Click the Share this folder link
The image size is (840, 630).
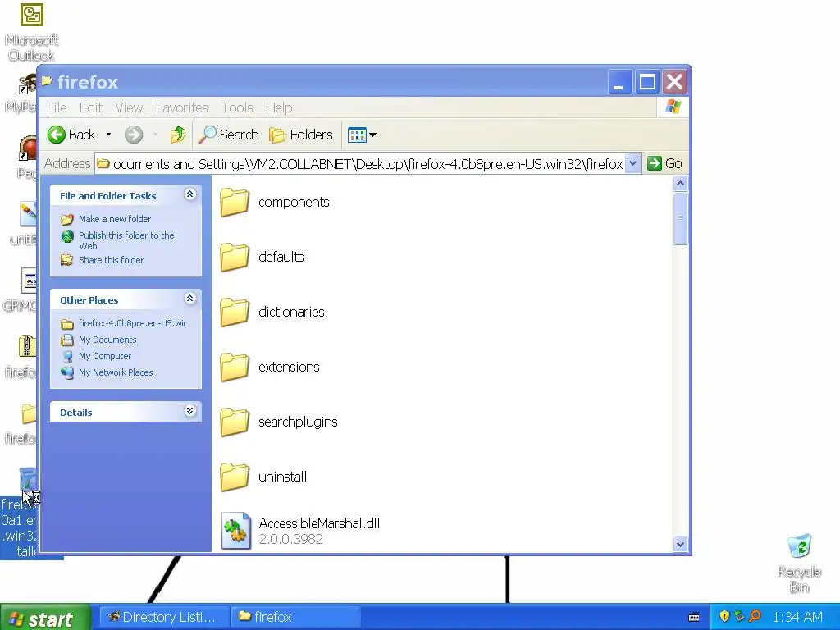[111, 260]
